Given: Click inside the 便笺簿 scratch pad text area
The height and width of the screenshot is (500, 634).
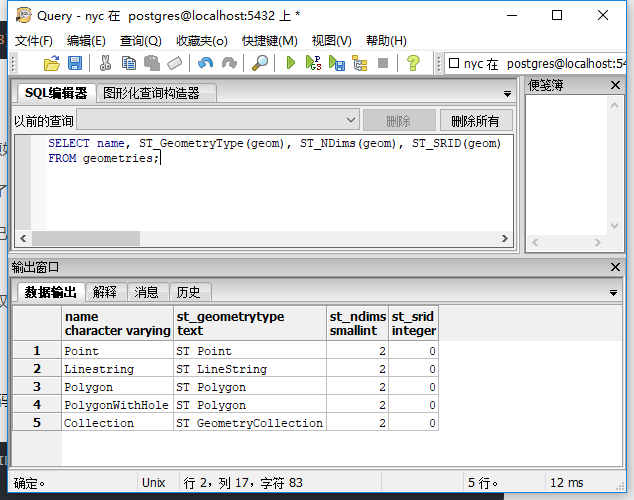Looking at the screenshot, I should click(x=567, y=165).
